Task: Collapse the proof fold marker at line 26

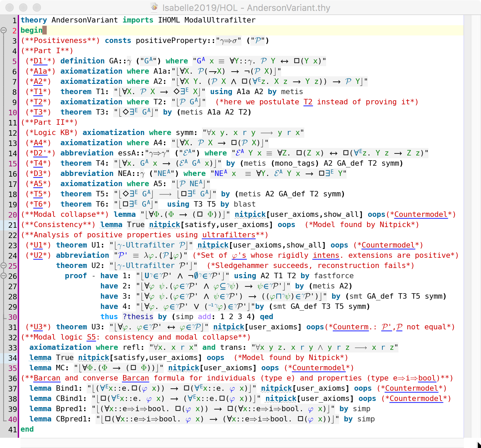Action: point(4,276)
